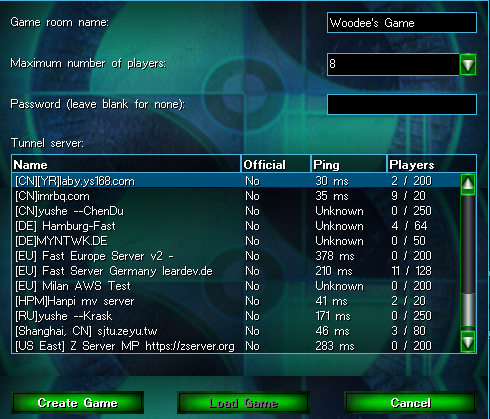Image resolution: width=490 pixels, height=419 pixels.
Task: Select [EU] Fast Server Germany leardev.de
Action: pos(236,271)
